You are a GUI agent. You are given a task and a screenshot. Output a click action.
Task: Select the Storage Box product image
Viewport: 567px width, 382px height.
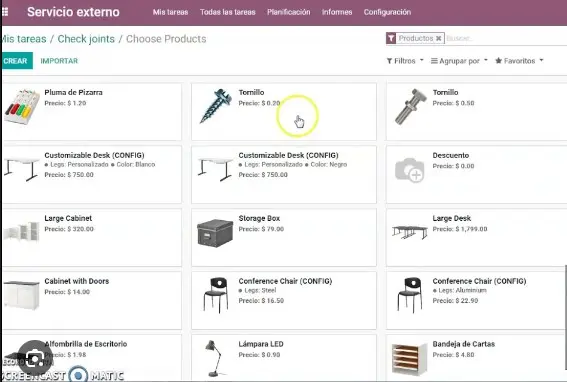(x=215, y=233)
